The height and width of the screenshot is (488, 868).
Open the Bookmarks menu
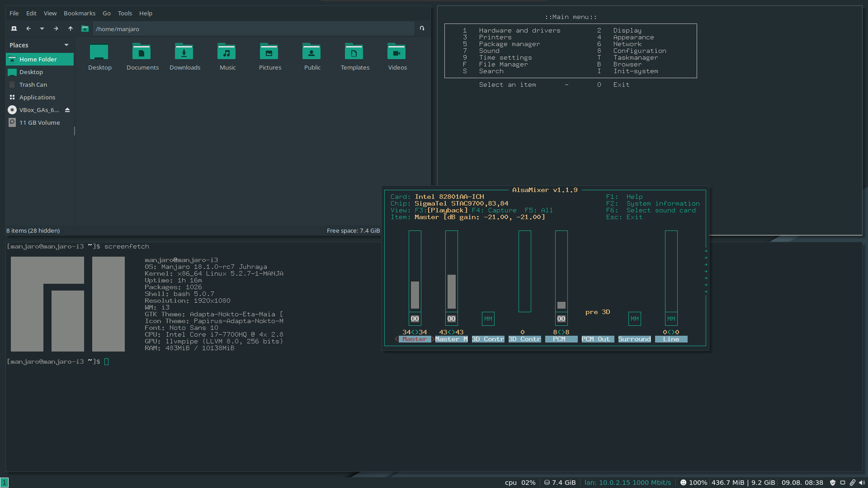coord(80,13)
